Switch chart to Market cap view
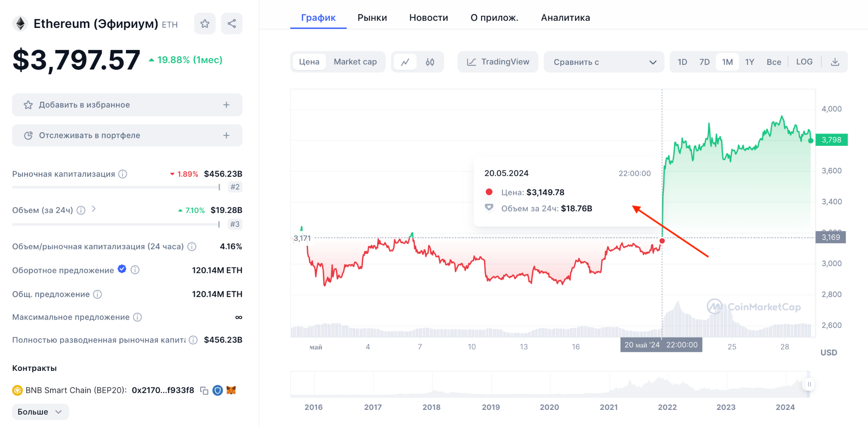The image size is (868, 426). pyautogui.click(x=355, y=62)
